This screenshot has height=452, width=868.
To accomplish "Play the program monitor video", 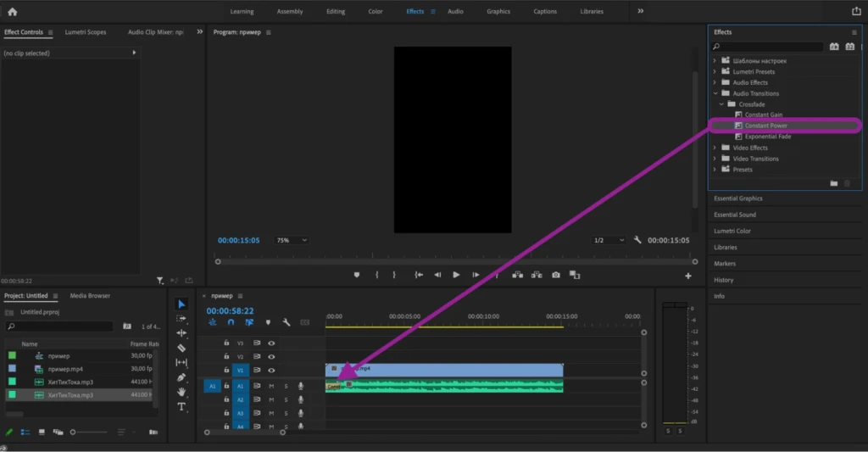I will (456, 275).
